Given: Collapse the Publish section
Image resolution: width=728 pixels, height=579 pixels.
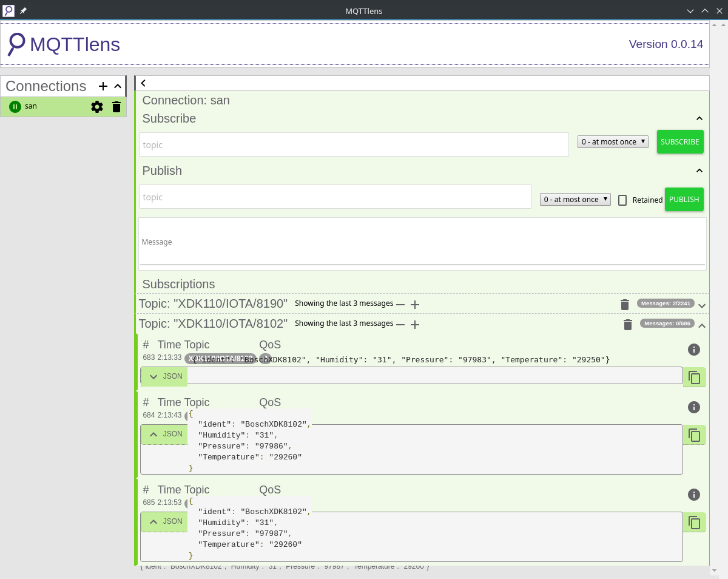Looking at the screenshot, I should (699, 171).
